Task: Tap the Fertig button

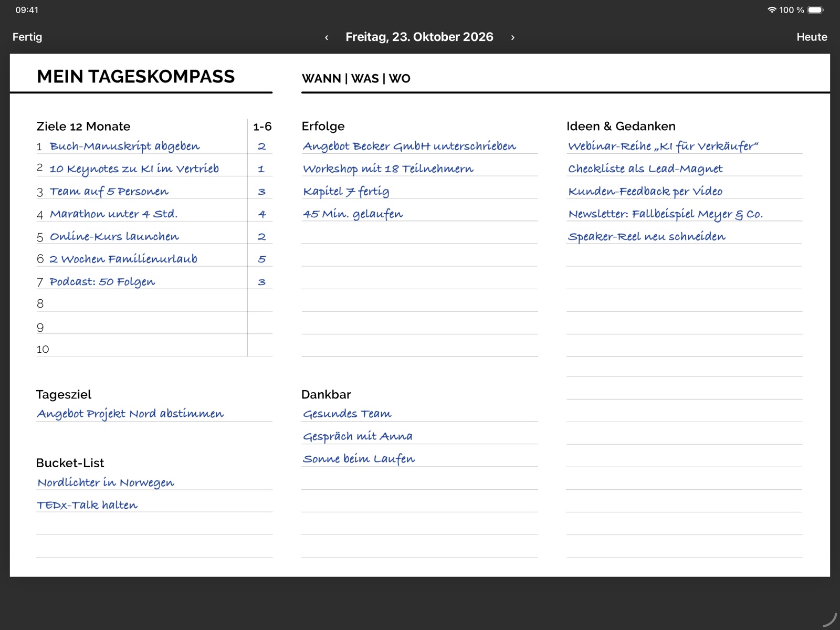Action: pyautogui.click(x=27, y=37)
